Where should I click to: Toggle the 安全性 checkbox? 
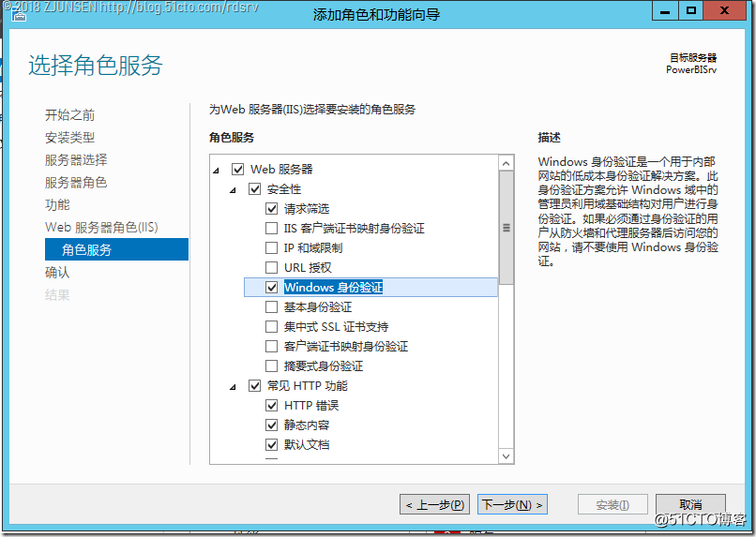254,188
